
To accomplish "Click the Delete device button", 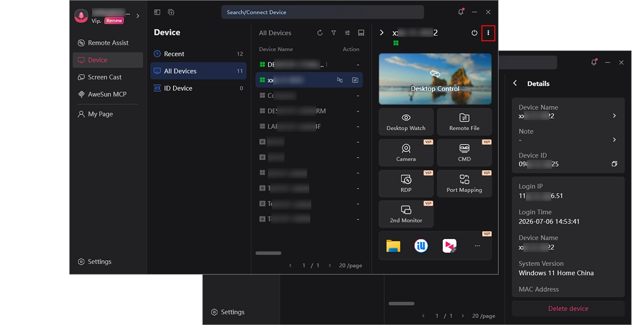I will point(568,308).
